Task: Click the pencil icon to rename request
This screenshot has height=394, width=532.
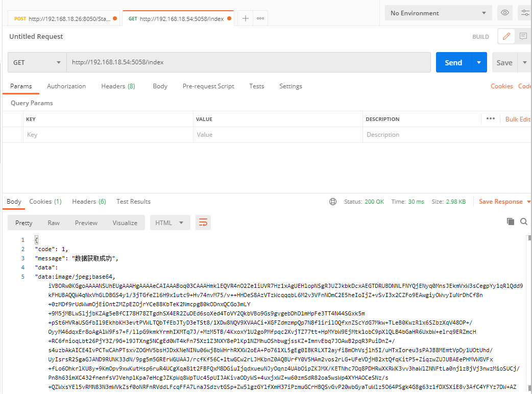Action: click(x=506, y=36)
